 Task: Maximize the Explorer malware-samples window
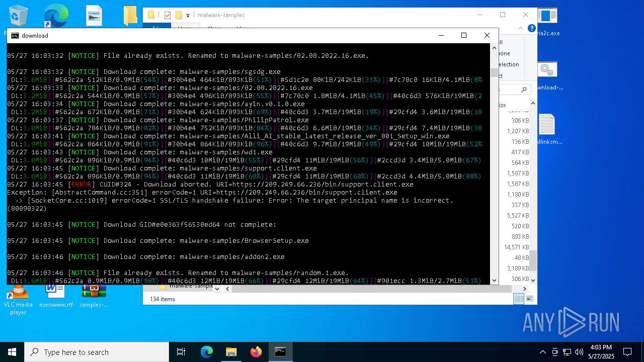point(502,15)
